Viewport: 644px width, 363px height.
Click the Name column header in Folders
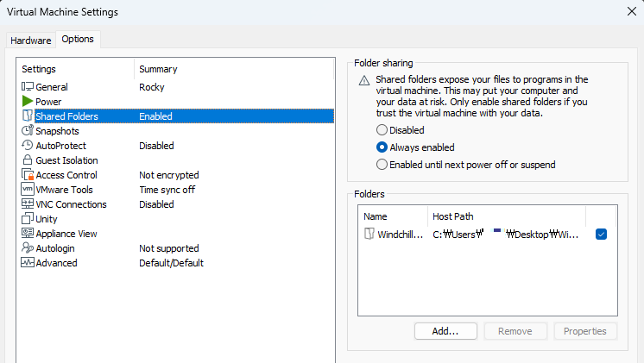(x=393, y=216)
